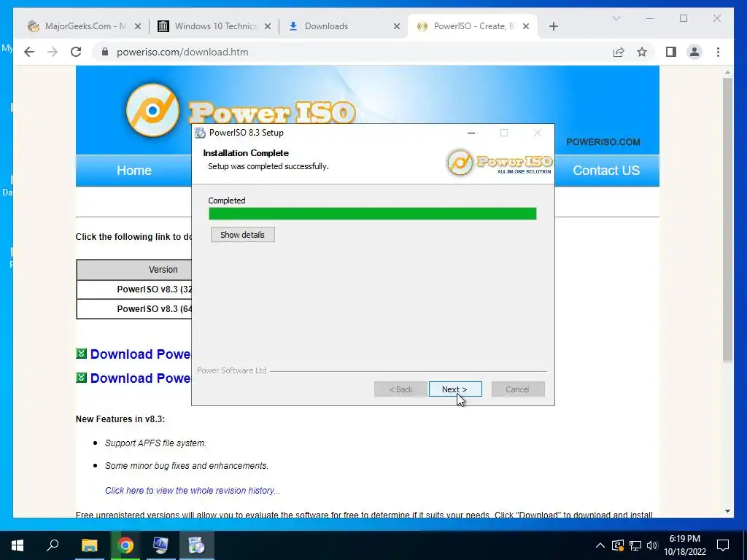
Task: Go back in Chrome
Action: click(x=29, y=52)
